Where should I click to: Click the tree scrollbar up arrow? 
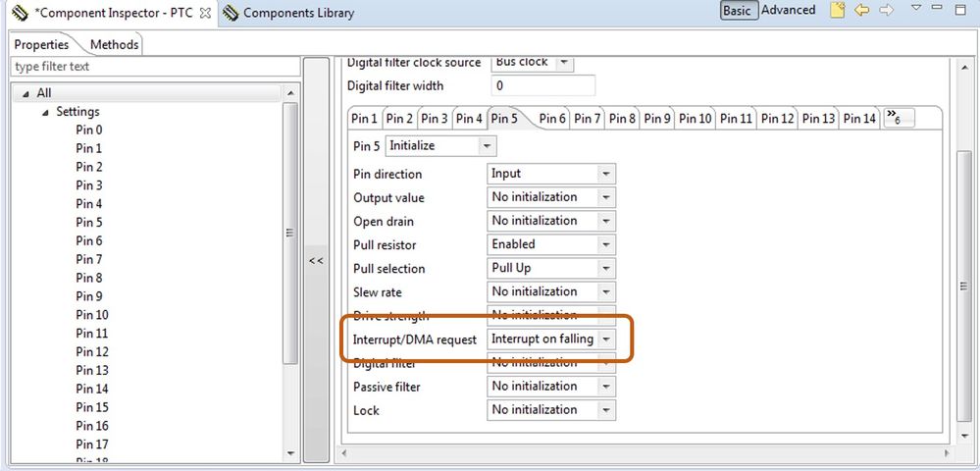(x=290, y=94)
